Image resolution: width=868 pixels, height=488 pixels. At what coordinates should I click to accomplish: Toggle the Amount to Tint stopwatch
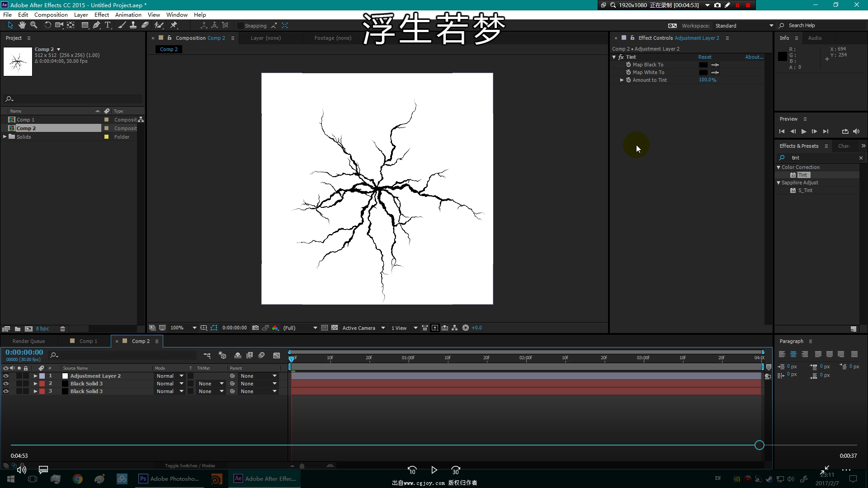tap(628, 80)
